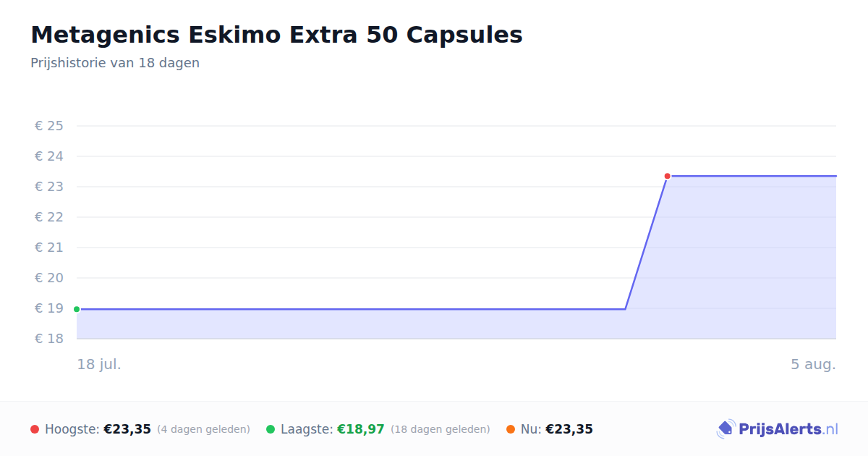Click the Hoogste price value €23,35
This screenshot has height=456, width=868.
127,429
